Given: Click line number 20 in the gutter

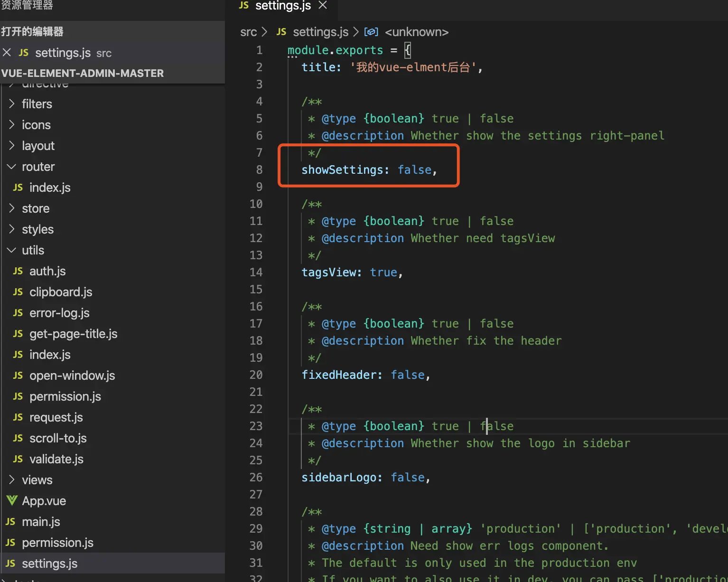Looking at the screenshot, I should 256,375.
